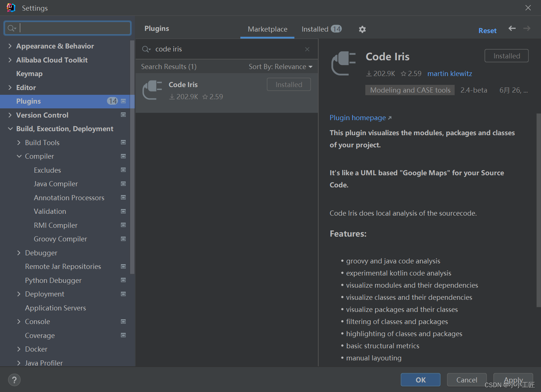Select the Code Iris search result
541x392 pixels.
[227, 93]
